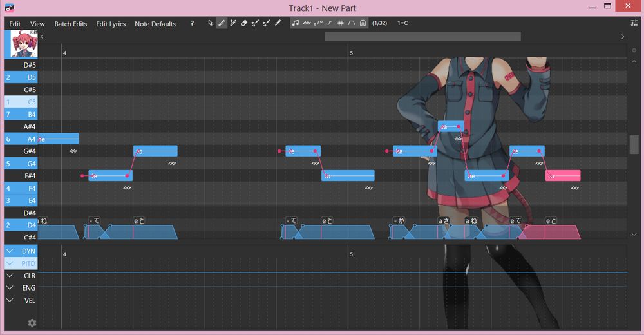Click the OpenUtau app icon in title bar

10,7
